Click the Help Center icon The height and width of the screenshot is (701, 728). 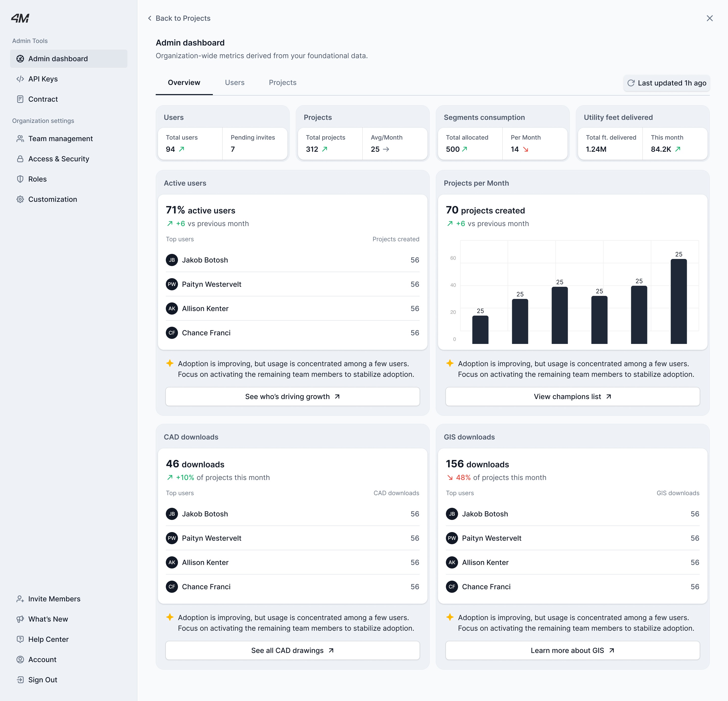coord(20,639)
